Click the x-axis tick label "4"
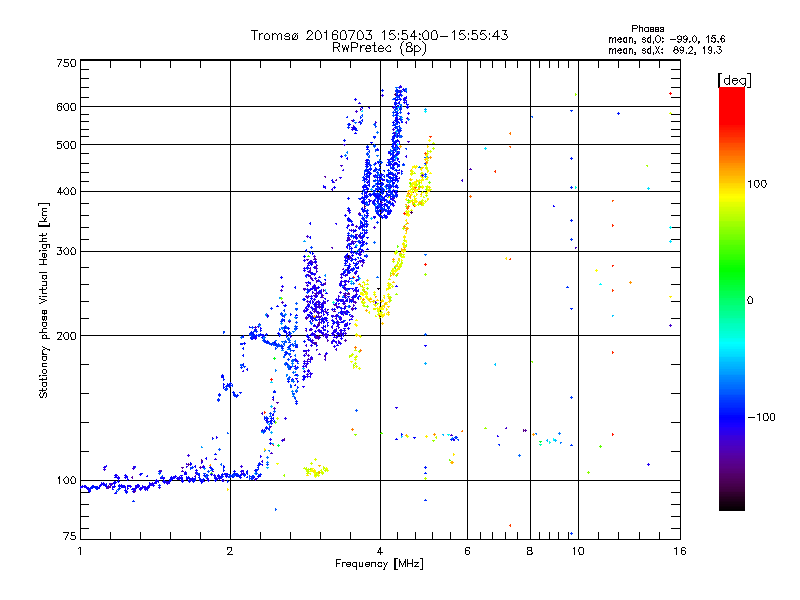This screenshot has height=600, width=800. [380, 551]
